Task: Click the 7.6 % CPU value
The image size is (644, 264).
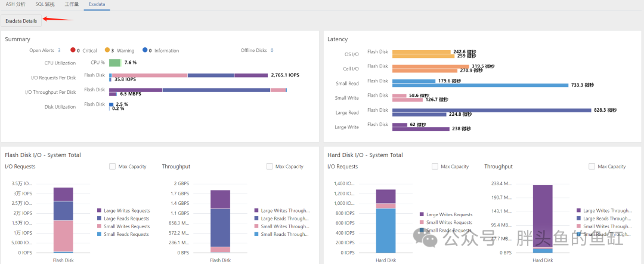Action: pyautogui.click(x=130, y=63)
